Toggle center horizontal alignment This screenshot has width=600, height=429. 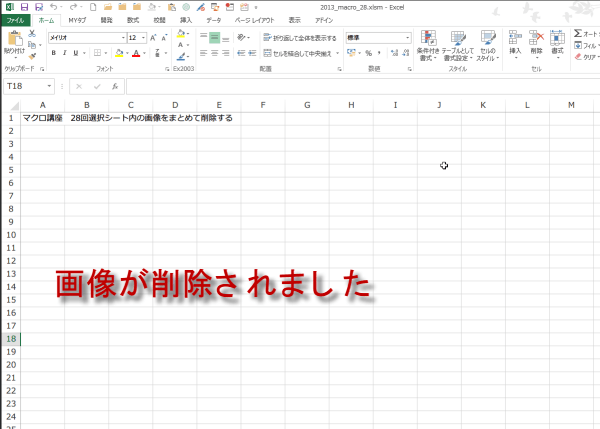pos(214,53)
